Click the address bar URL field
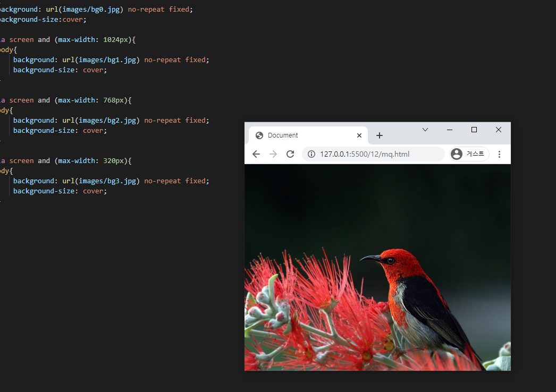 pyautogui.click(x=372, y=154)
